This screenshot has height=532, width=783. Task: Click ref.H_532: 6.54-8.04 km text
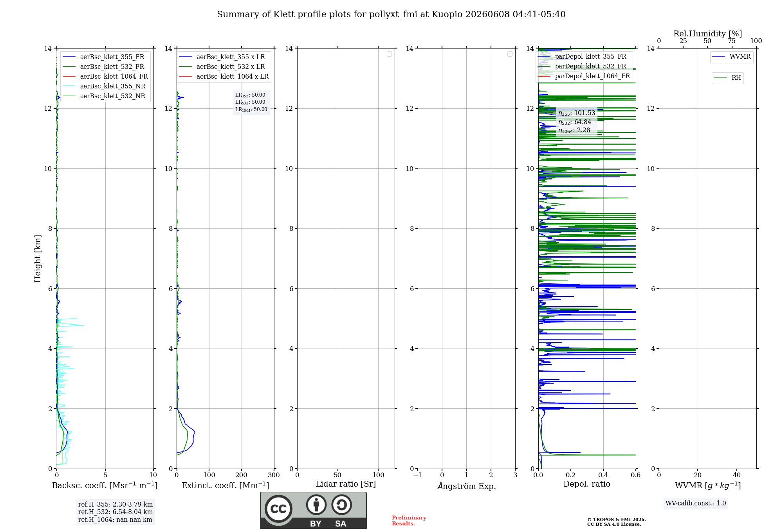pos(115,512)
